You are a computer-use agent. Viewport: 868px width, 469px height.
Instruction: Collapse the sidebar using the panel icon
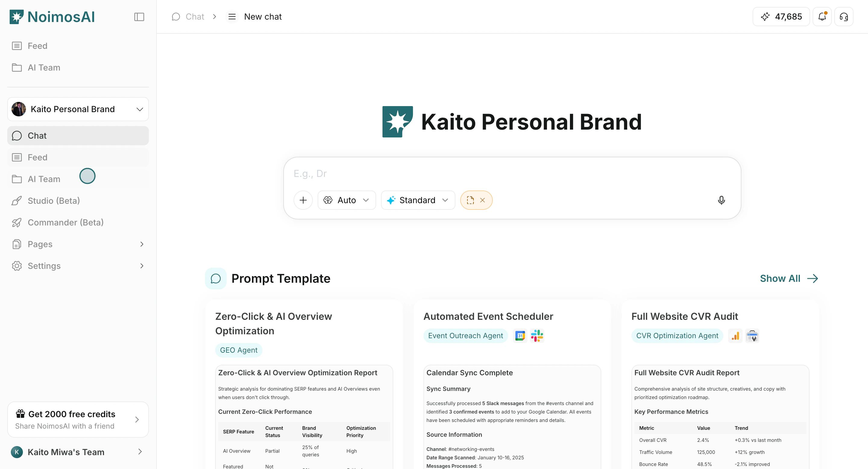tap(139, 17)
